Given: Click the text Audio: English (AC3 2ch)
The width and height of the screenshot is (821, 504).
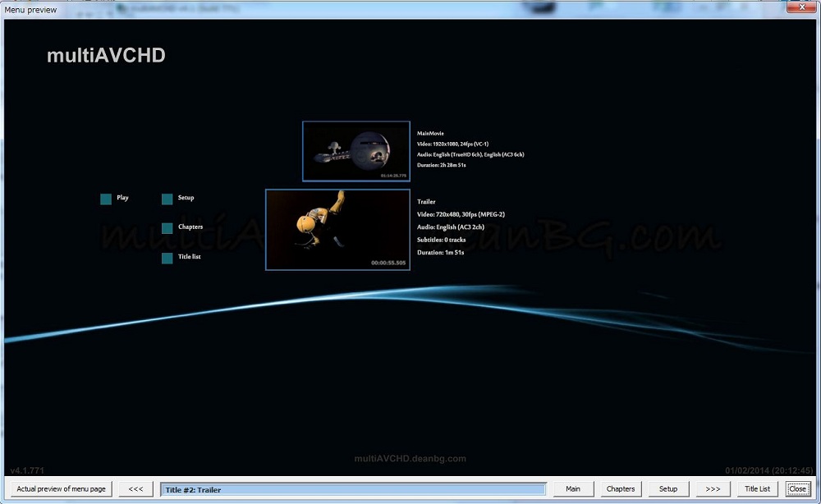Looking at the screenshot, I should (x=450, y=227).
